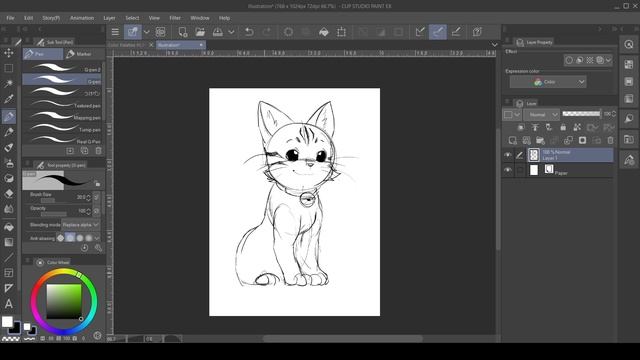Open the Filter menu
Screen dimensions: 640x360
pos(175,18)
